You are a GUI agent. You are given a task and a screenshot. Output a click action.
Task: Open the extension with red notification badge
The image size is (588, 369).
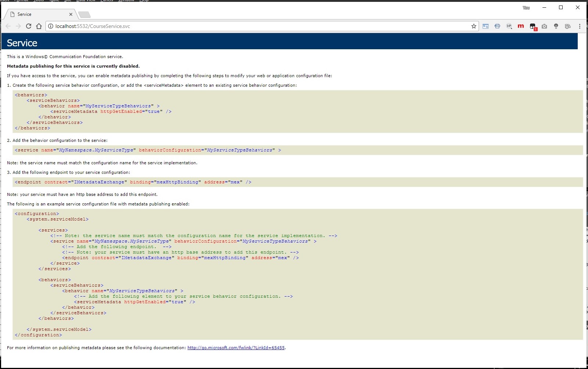coord(533,26)
